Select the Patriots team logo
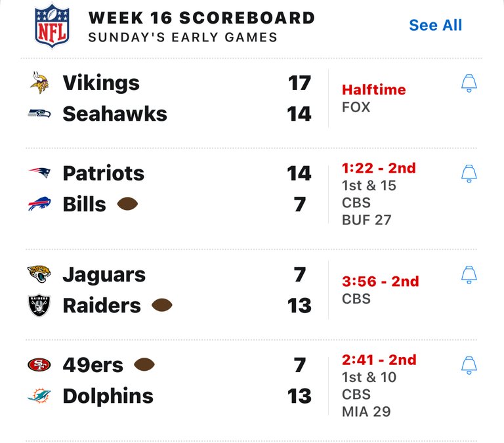The image size is (504, 443). (x=39, y=173)
